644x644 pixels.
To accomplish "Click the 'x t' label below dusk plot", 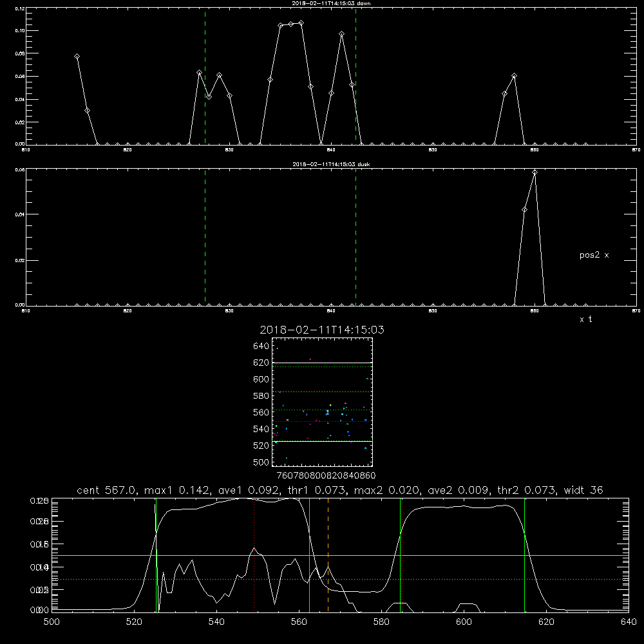I will coord(585,319).
